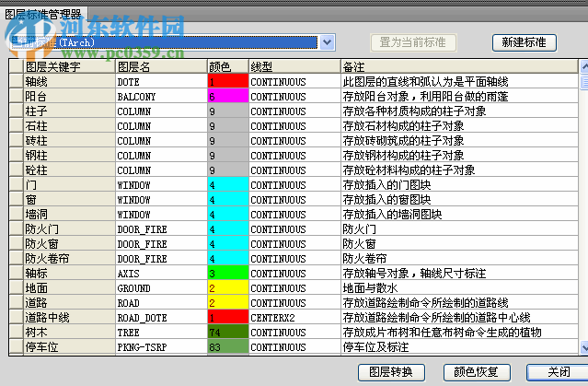
Task: Click the 线型 column header
Action: 294,66
